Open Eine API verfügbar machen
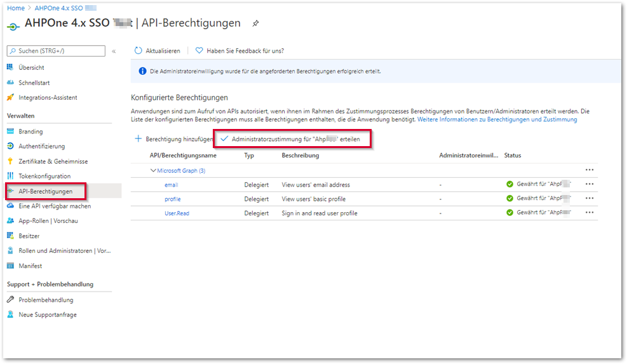 pos(55,206)
